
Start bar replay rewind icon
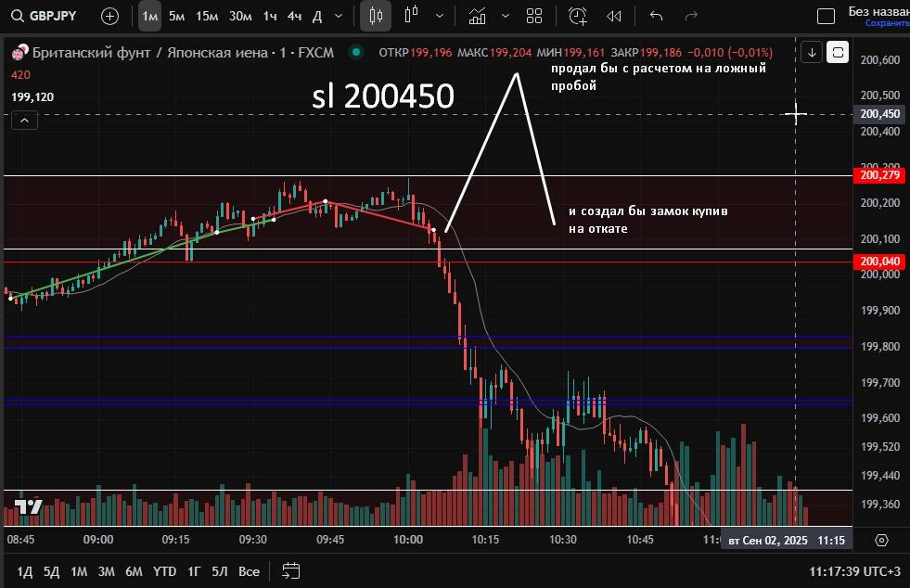(x=614, y=16)
